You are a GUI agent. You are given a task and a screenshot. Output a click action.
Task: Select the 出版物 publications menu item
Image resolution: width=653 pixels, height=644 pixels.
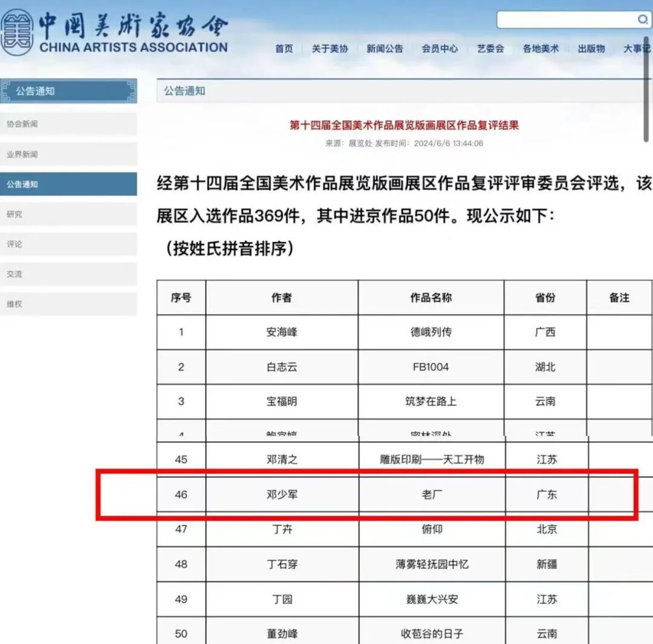coord(590,50)
